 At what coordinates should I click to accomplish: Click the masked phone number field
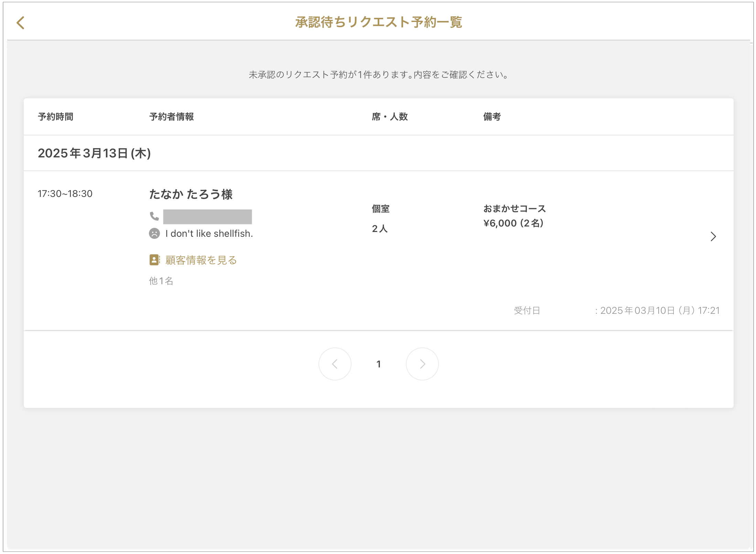coord(207,217)
